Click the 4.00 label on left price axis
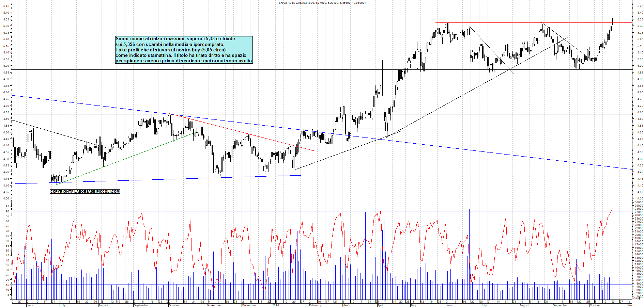644x307 pixels. (x=6, y=199)
